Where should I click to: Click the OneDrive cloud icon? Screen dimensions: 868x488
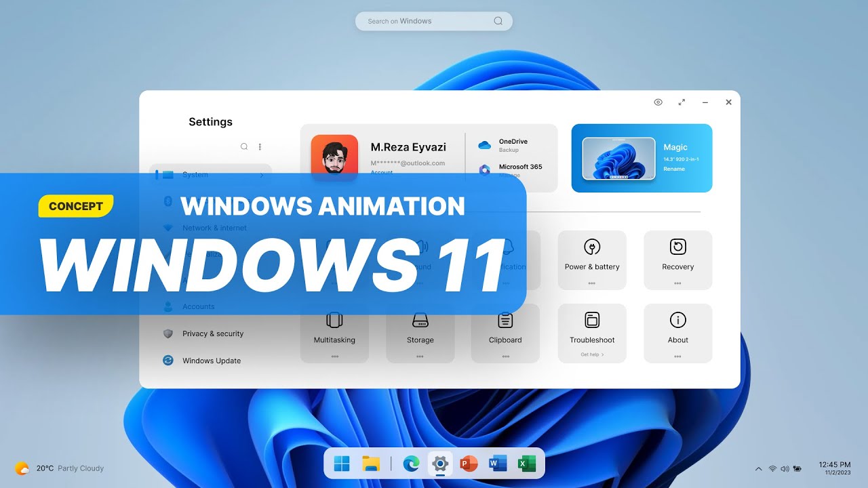pos(484,145)
